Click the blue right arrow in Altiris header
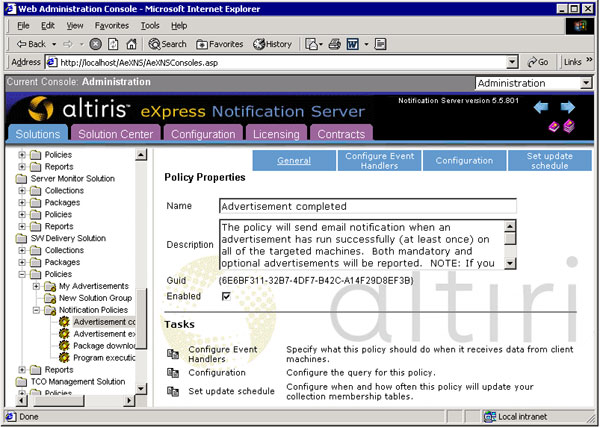 (568, 107)
